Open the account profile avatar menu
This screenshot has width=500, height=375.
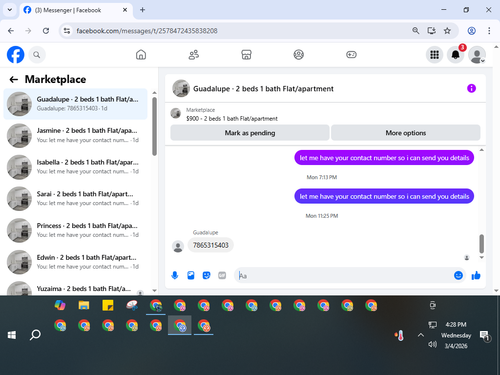[x=477, y=55]
